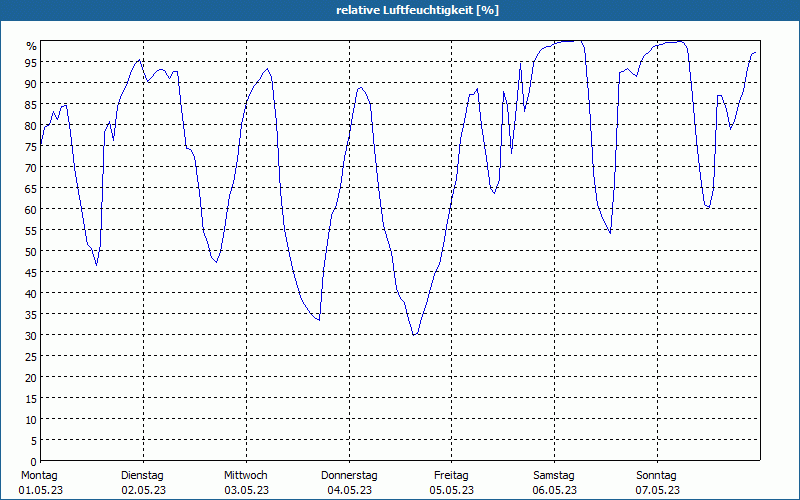
Task: Select the Mittwoch 03.05.23 date label
Action: pos(246,483)
